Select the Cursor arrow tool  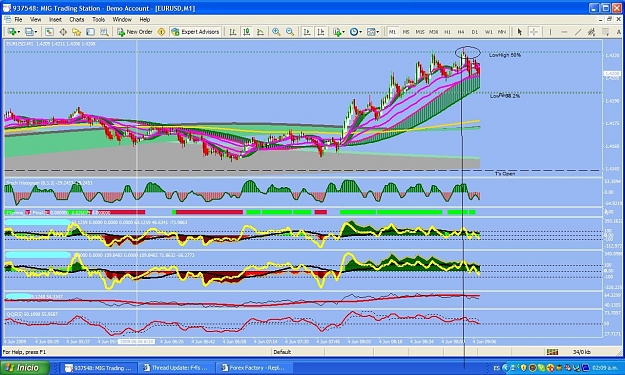coord(519,32)
